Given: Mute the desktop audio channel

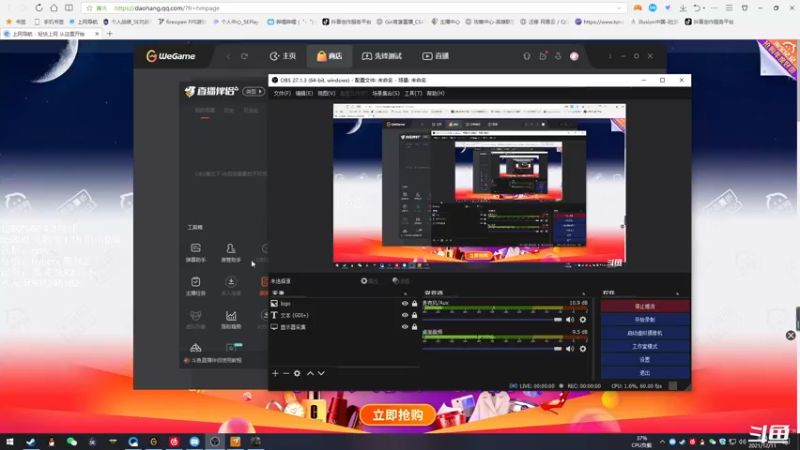Looking at the screenshot, I should point(570,349).
